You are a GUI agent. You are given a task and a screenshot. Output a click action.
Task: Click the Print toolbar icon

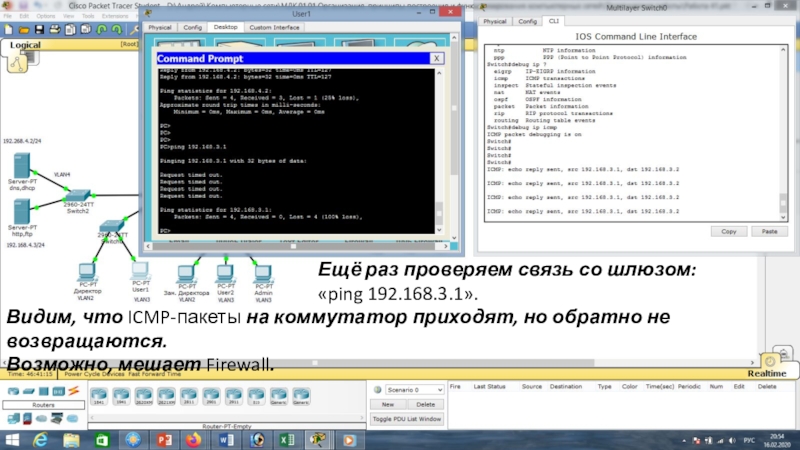click(x=55, y=30)
